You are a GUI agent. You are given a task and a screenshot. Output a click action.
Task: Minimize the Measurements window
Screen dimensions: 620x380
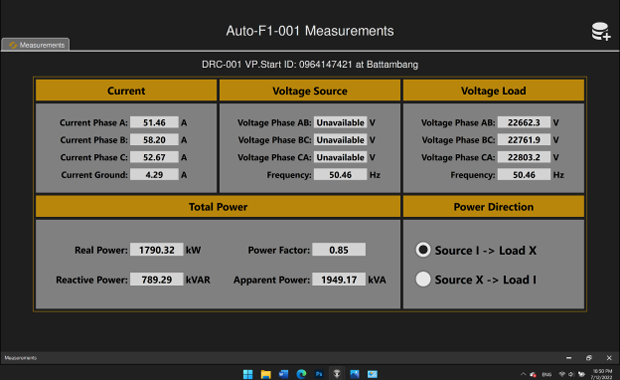tap(569, 358)
